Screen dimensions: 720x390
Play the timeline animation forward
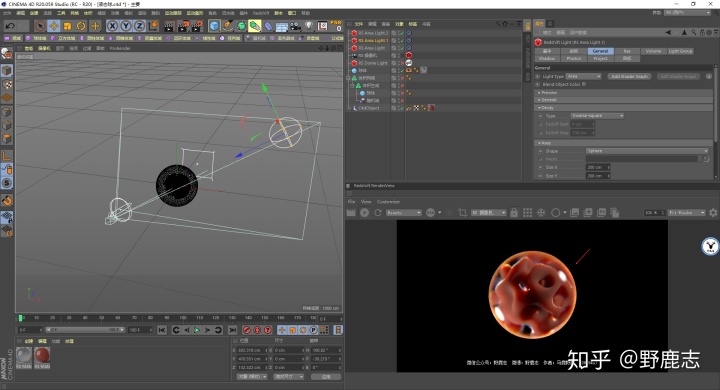tap(197, 330)
